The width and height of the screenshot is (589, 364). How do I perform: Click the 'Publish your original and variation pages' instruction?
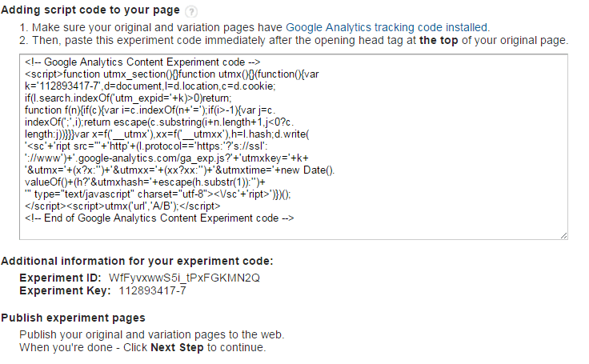click(152, 334)
